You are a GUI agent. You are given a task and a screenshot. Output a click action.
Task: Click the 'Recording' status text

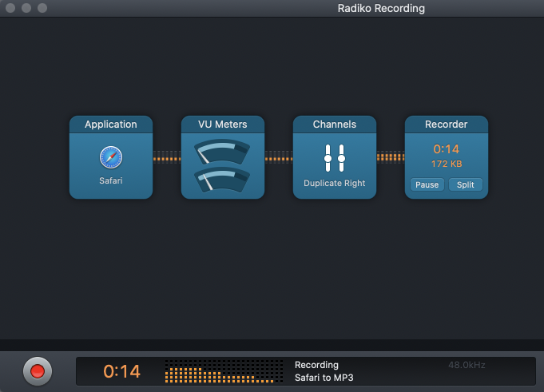pyautogui.click(x=316, y=365)
